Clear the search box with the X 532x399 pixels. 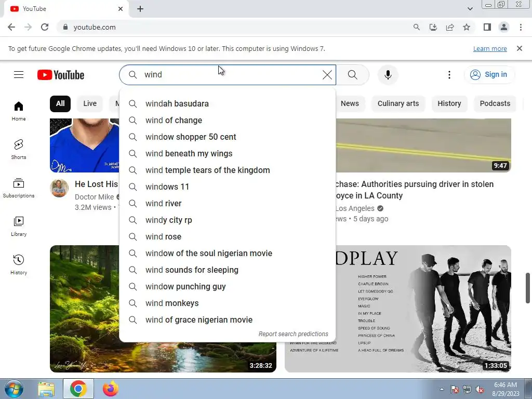click(327, 75)
